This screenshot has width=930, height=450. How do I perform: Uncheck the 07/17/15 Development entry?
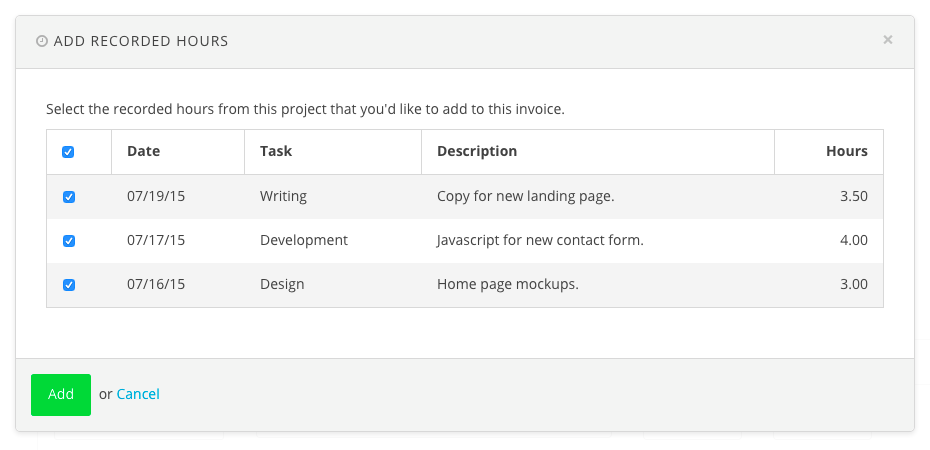(69, 241)
